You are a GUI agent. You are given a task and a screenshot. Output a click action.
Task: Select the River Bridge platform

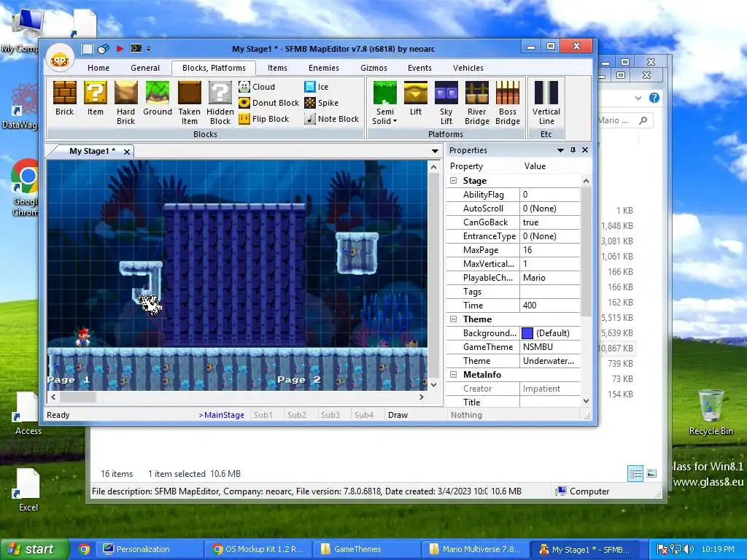click(477, 103)
